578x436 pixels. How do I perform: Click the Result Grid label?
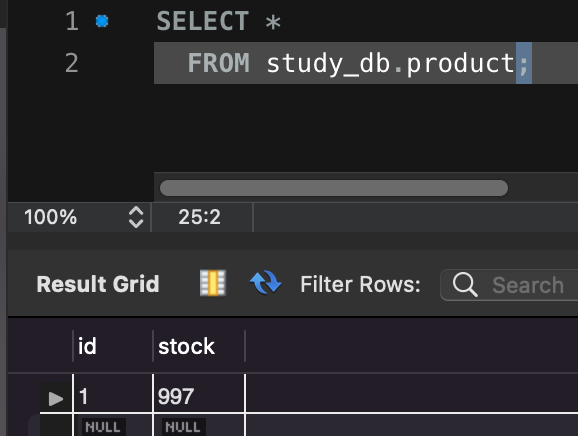point(98,284)
